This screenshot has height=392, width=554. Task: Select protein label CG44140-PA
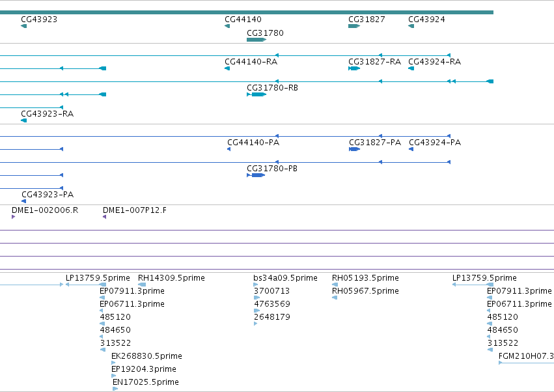click(253, 143)
